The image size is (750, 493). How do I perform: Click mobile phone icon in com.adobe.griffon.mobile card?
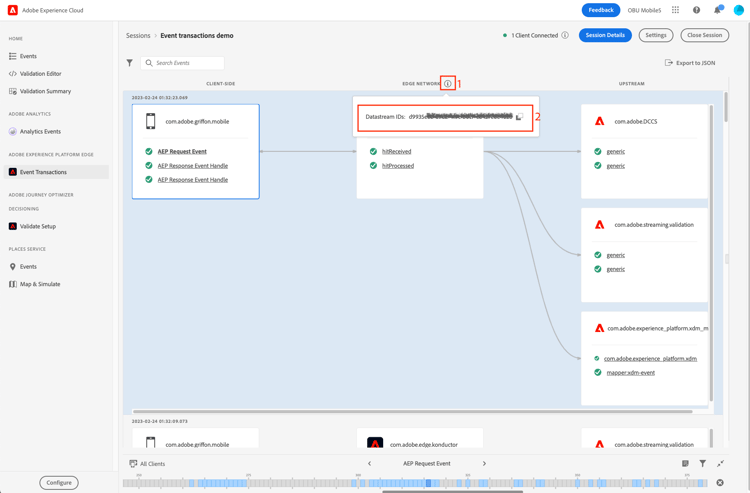151,121
